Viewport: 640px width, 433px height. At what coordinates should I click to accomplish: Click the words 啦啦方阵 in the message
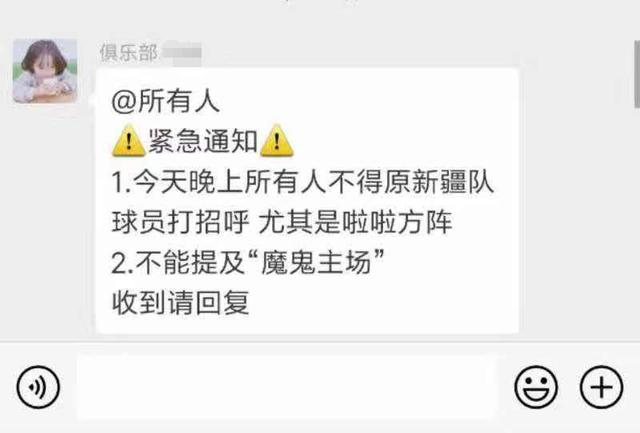397,222
